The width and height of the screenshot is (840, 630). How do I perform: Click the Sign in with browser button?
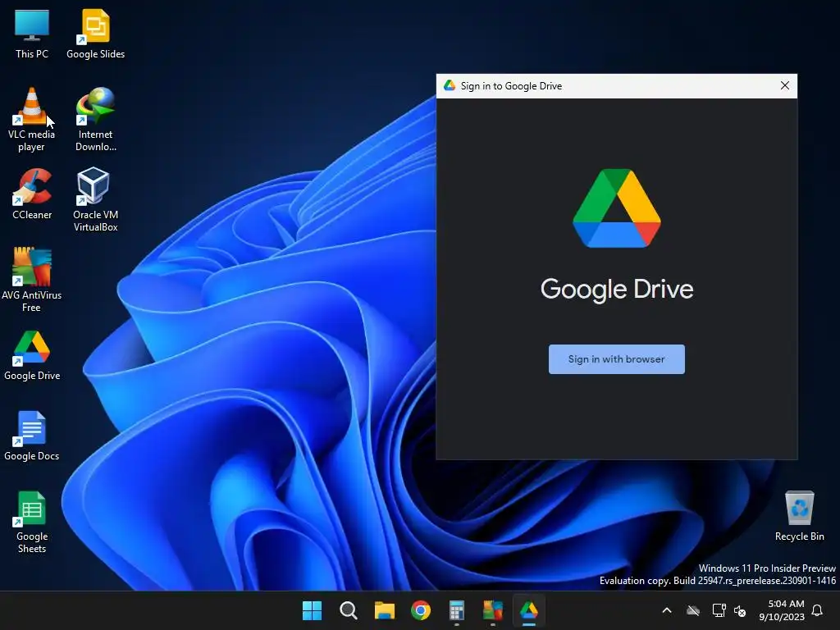(x=616, y=359)
